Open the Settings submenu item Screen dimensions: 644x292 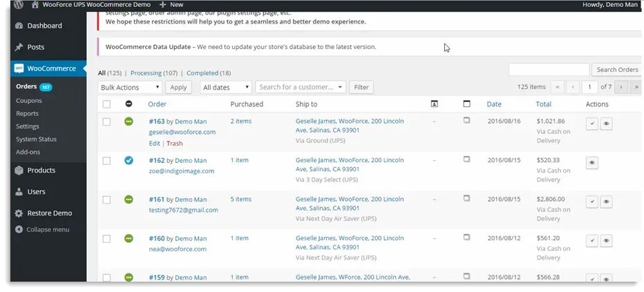pyautogui.click(x=28, y=126)
